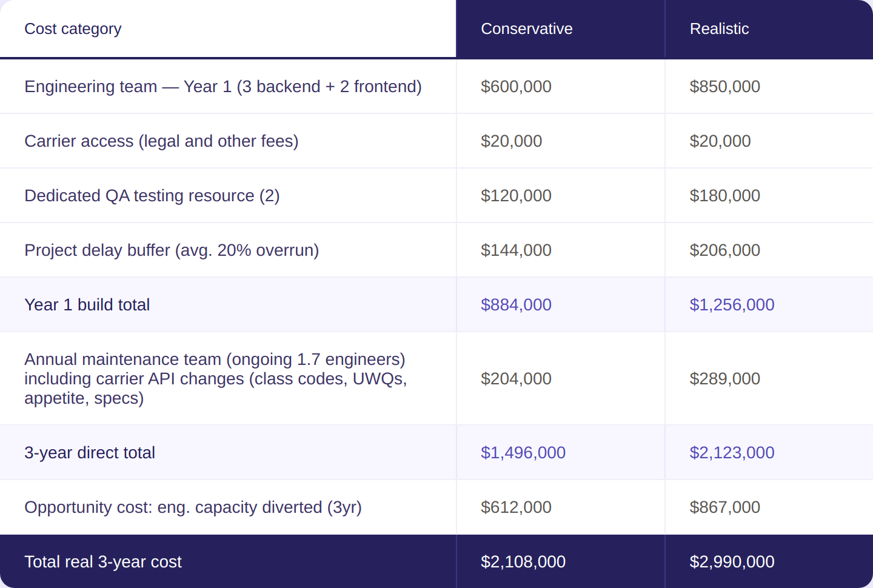Click the $289,000 maintenance value
Viewport: 873px width, 588px height.
click(724, 379)
